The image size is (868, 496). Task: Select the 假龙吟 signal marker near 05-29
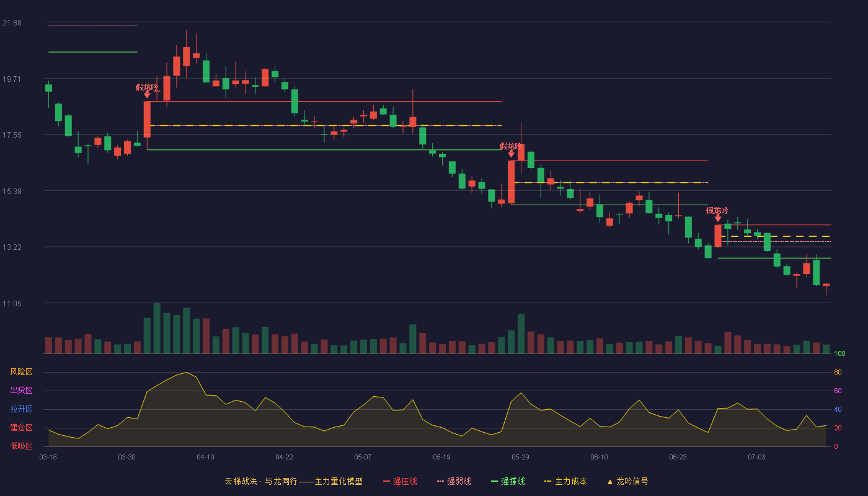pyautogui.click(x=511, y=149)
